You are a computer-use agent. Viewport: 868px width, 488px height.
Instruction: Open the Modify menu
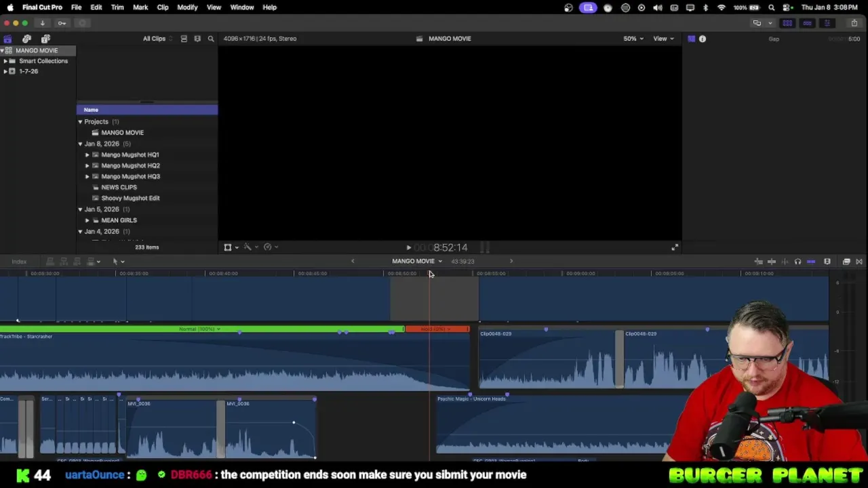187,7
